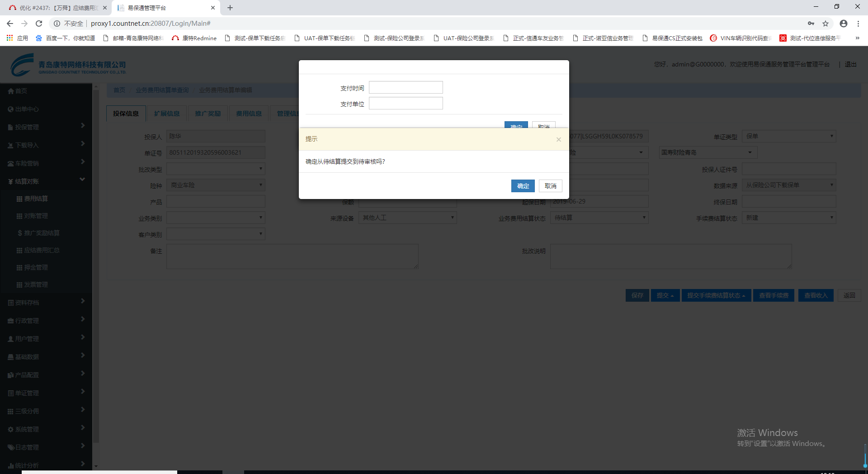Bookmark this page with the star icon
868x474 pixels.
[826, 24]
